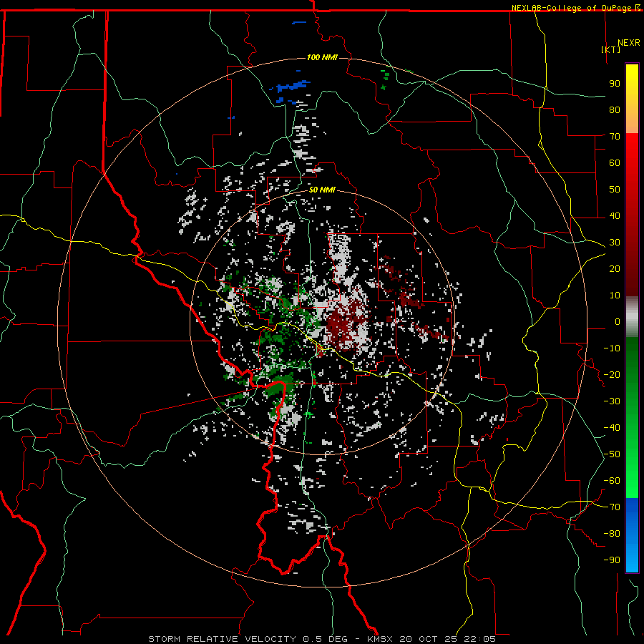The width and height of the screenshot is (644, 644).
Task: Click the NEXLAB-College of DuPage watermark text
Action: click(x=575, y=8)
